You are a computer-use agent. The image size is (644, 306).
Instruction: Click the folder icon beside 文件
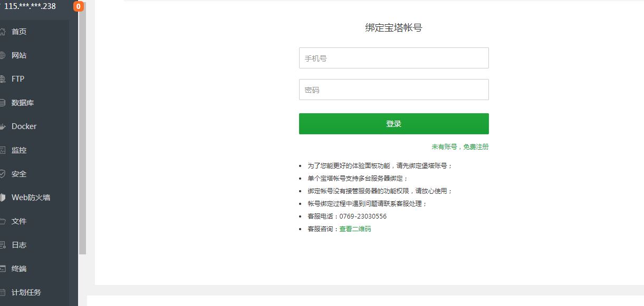tap(2, 221)
